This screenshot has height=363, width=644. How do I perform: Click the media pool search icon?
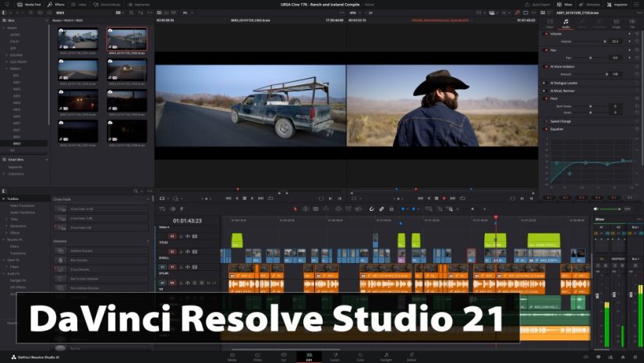point(132,12)
